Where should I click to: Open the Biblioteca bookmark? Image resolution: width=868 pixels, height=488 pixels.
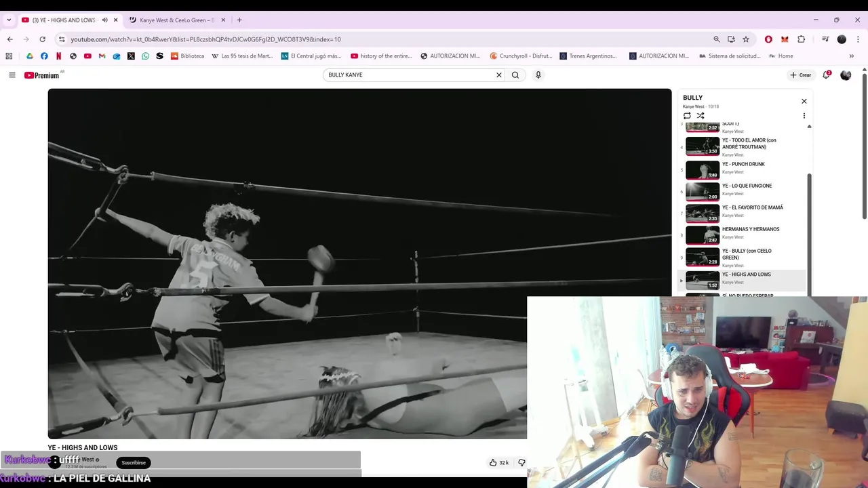pos(187,56)
